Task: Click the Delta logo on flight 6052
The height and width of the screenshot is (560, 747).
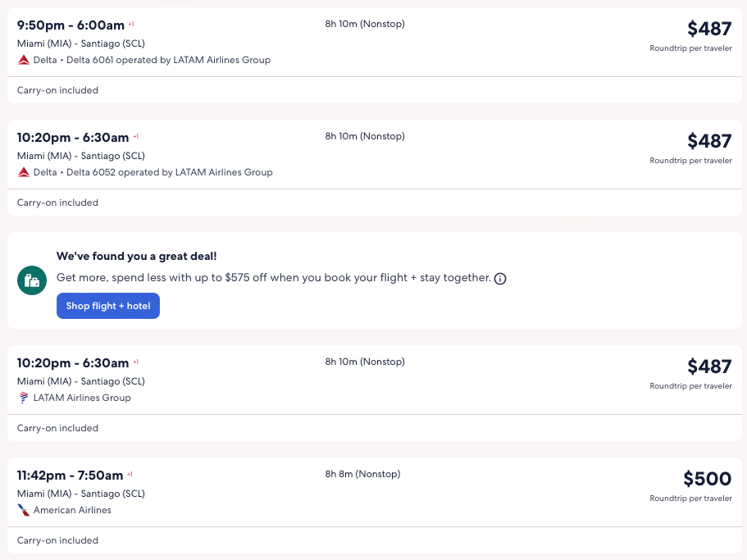Action: [x=24, y=172]
